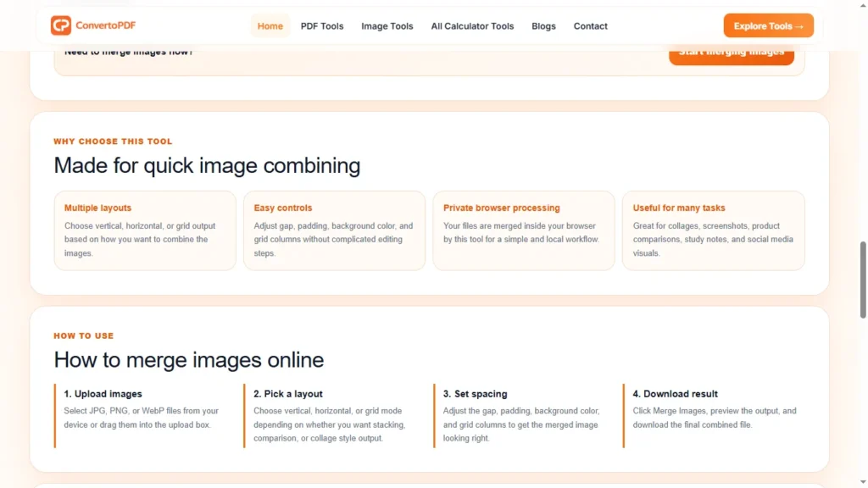Click the Explore Tools button

point(768,25)
